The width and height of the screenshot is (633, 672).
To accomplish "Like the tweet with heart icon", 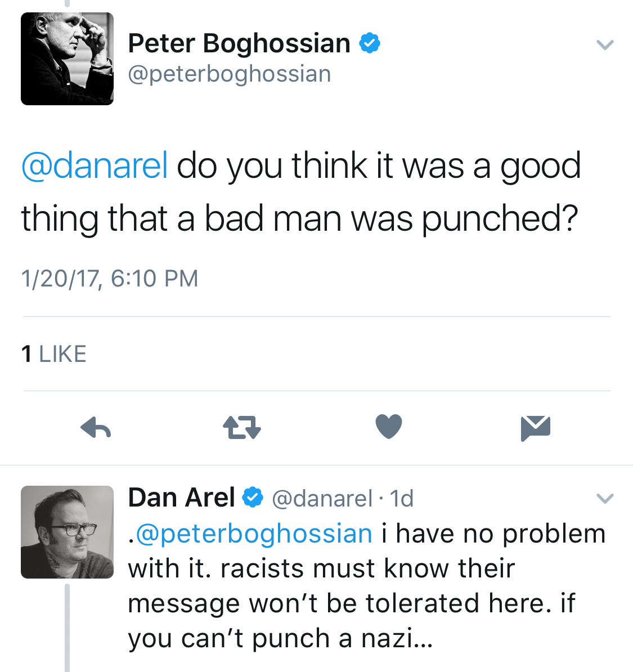I will 389,427.
